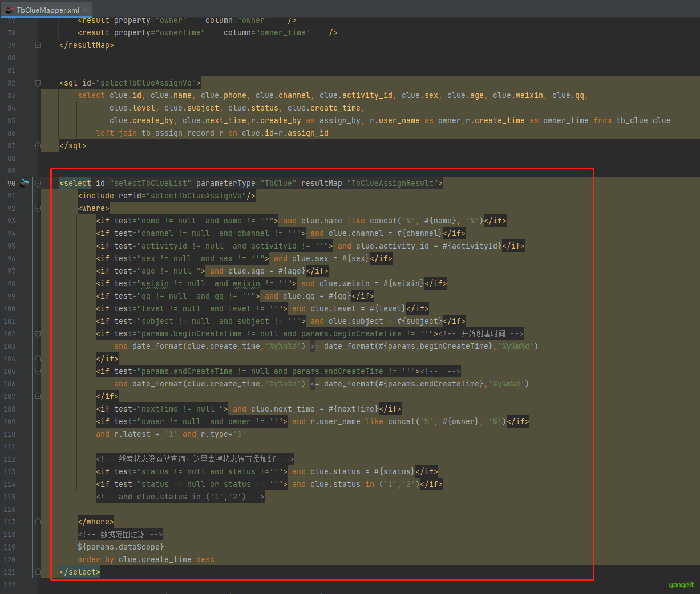The image size is (700, 594).
Task: Click #{subject} placeholder on line 101
Action: click(420, 321)
